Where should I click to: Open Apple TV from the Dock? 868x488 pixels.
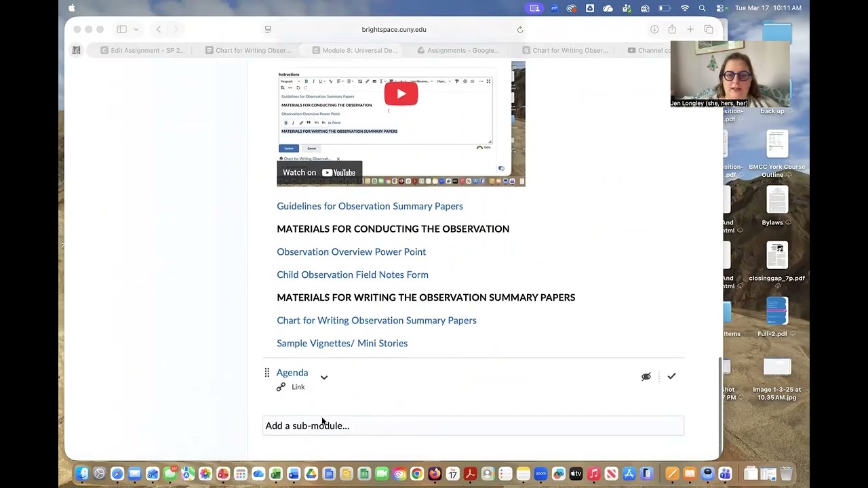click(576, 474)
